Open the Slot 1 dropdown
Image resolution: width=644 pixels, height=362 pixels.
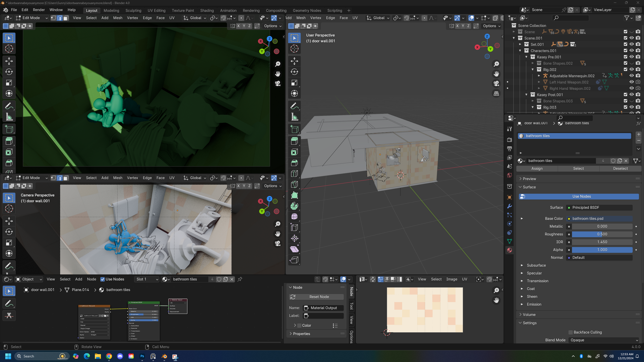(147, 279)
